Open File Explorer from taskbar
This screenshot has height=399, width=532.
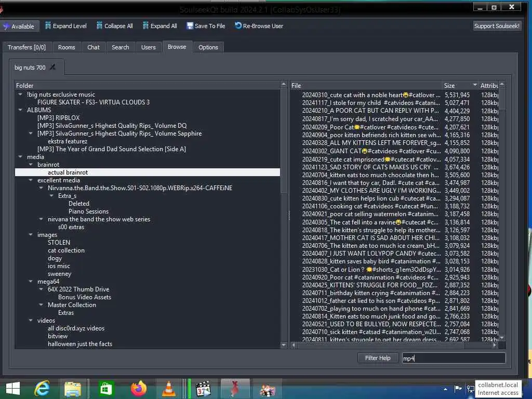(x=73, y=389)
